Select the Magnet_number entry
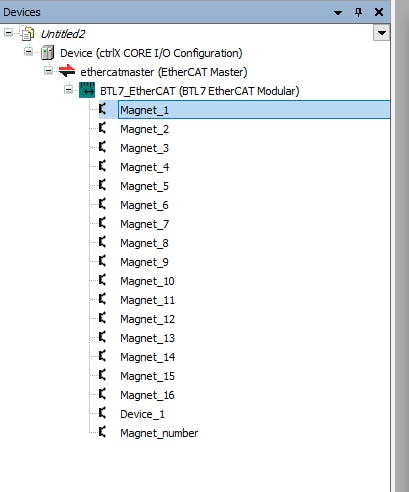 tap(159, 433)
